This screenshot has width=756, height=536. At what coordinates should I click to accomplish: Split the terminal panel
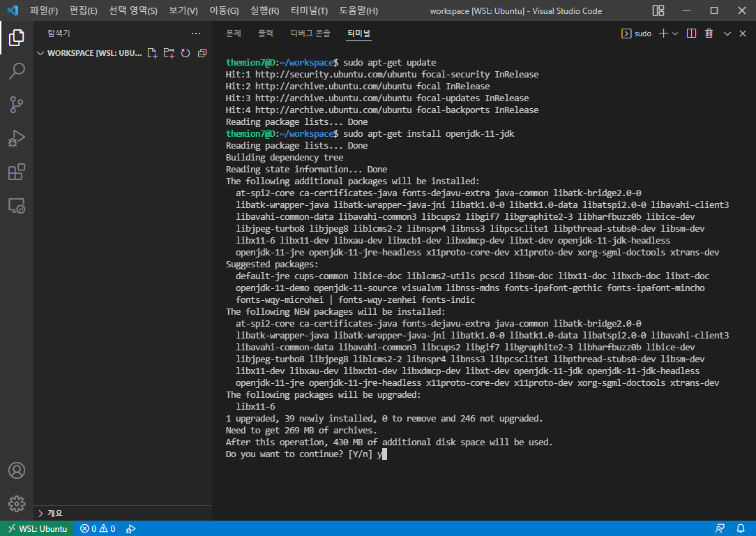(691, 33)
